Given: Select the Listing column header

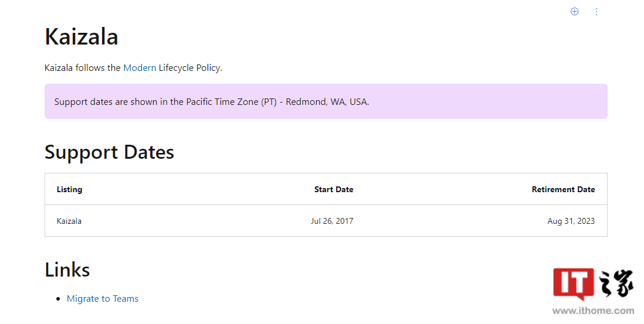Looking at the screenshot, I should [69, 189].
